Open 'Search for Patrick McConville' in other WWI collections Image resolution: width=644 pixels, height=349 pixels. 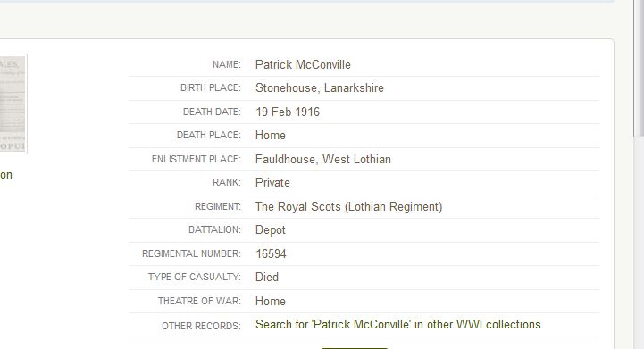click(398, 325)
